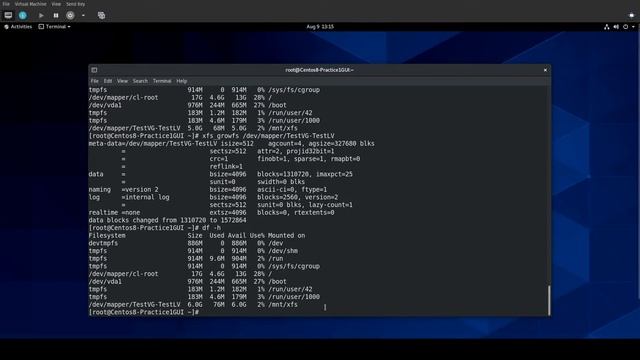
Task: Show the graphical console view icon
Action: [x=8, y=15]
